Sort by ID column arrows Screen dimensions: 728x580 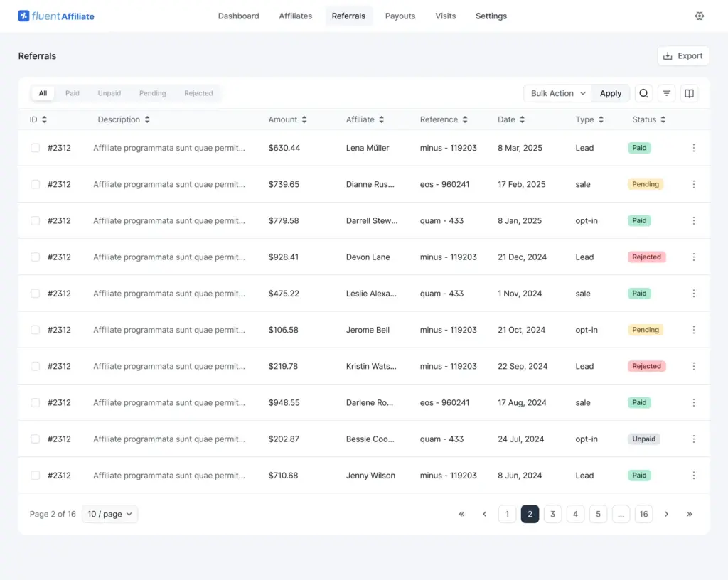pyautogui.click(x=44, y=119)
